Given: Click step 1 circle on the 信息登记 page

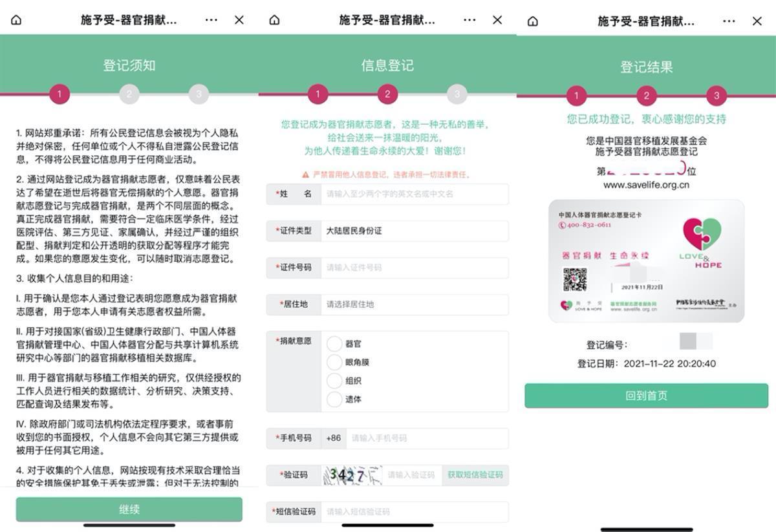Looking at the screenshot, I should point(318,94).
